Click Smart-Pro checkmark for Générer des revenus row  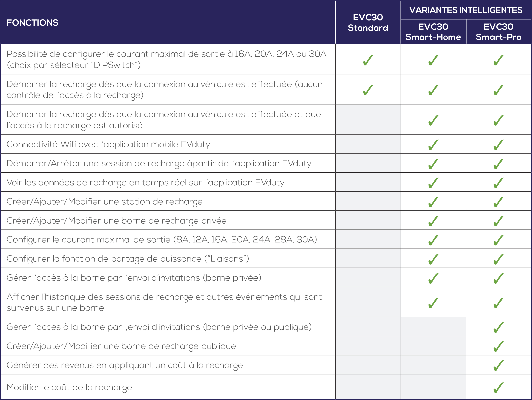point(499,366)
